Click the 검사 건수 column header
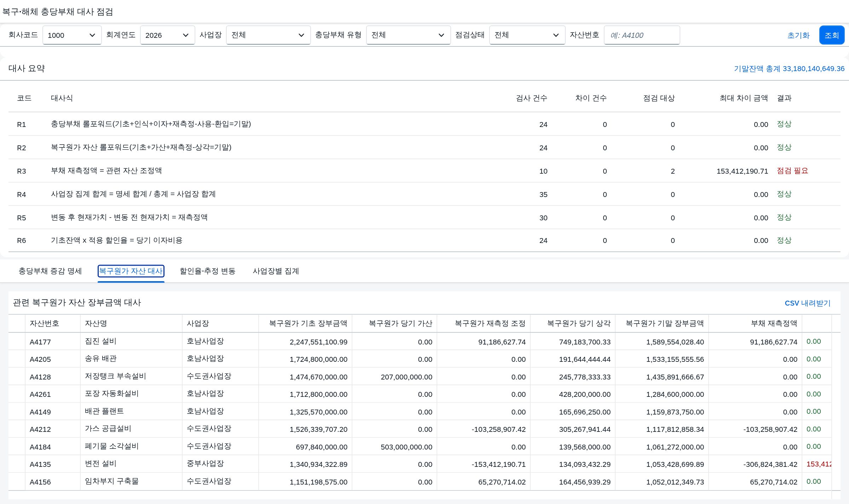The width and height of the screenshot is (849, 504). pyautogui.click(x=531, y=98)
